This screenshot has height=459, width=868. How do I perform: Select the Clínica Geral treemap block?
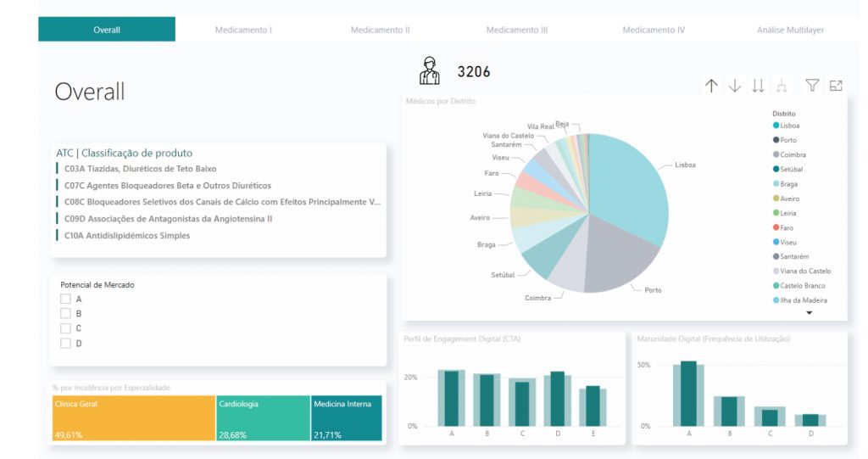pyautogui.click(x=133, y=418)
